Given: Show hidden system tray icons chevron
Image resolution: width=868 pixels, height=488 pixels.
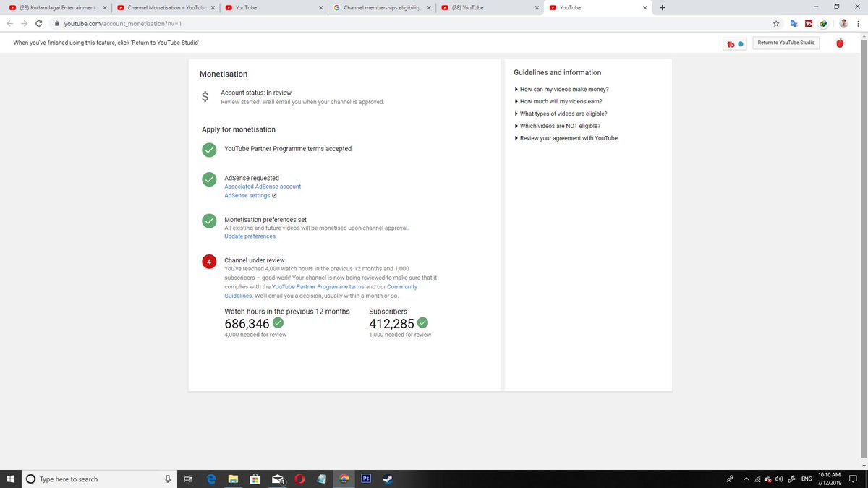Looking at the screenshot, I should [746, 479].
